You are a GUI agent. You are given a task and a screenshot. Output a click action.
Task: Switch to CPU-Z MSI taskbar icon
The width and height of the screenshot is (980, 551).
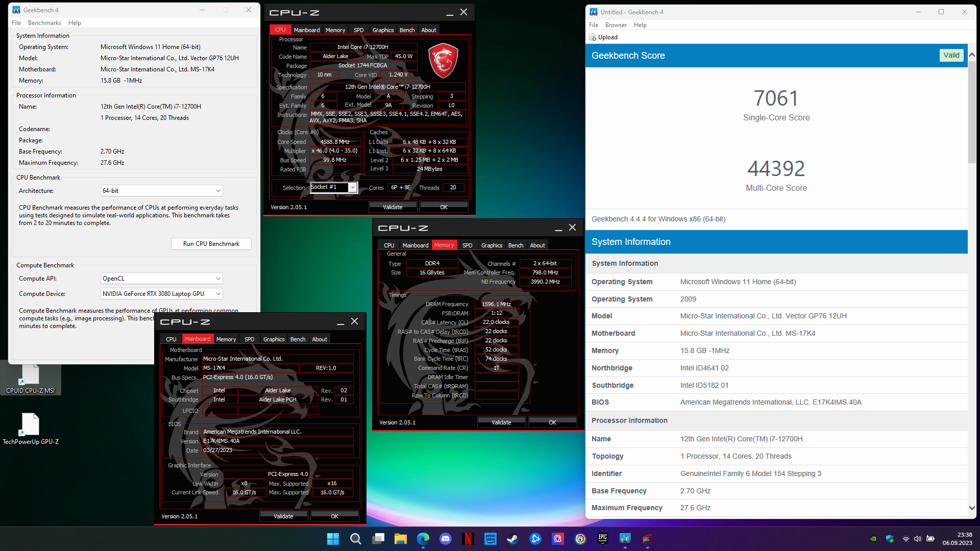[x=648, y=539]
